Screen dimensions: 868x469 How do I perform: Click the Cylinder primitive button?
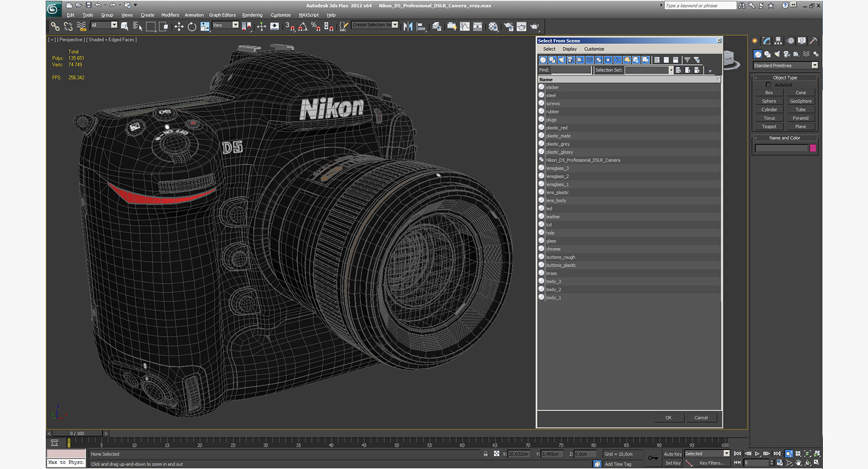[769, 110]
